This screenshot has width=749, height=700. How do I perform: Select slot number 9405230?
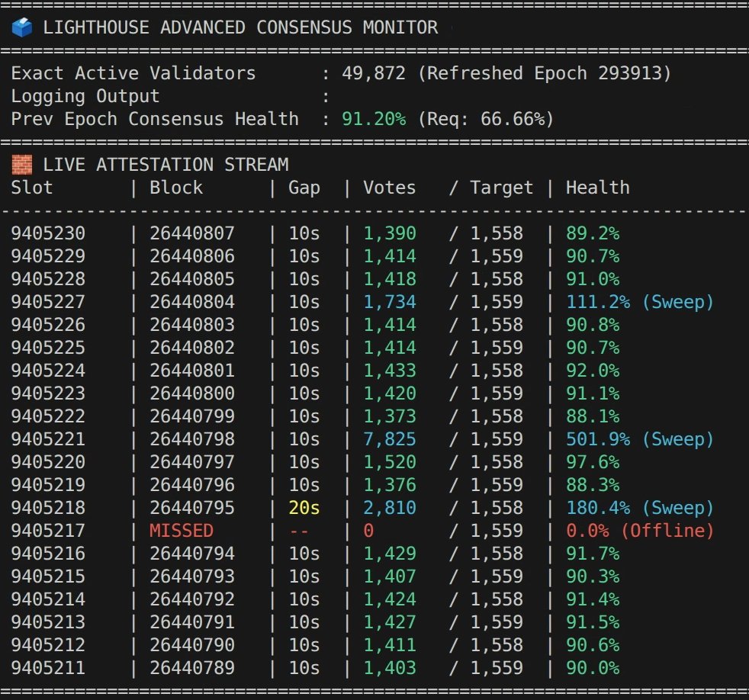pos(48,233)
